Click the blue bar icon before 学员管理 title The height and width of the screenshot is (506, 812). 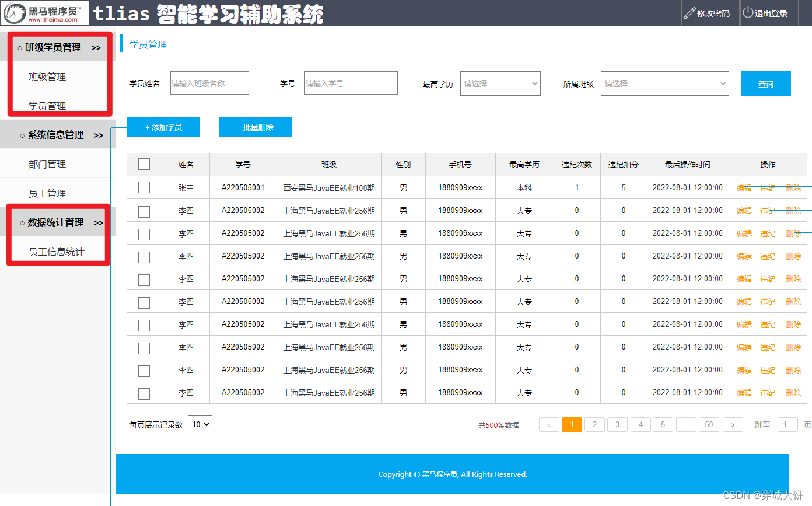point(121,44)
